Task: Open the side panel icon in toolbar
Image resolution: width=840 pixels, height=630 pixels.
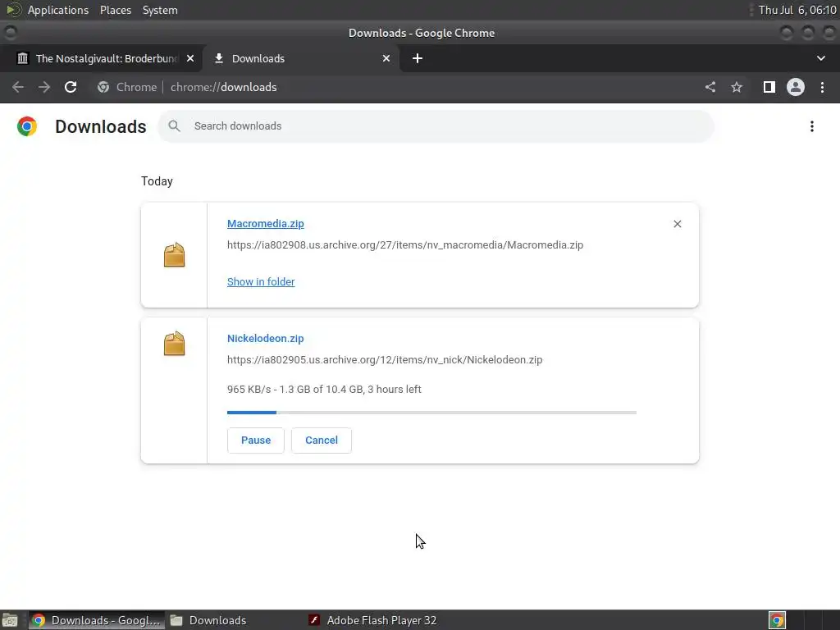Action: [x=769, y=87]
